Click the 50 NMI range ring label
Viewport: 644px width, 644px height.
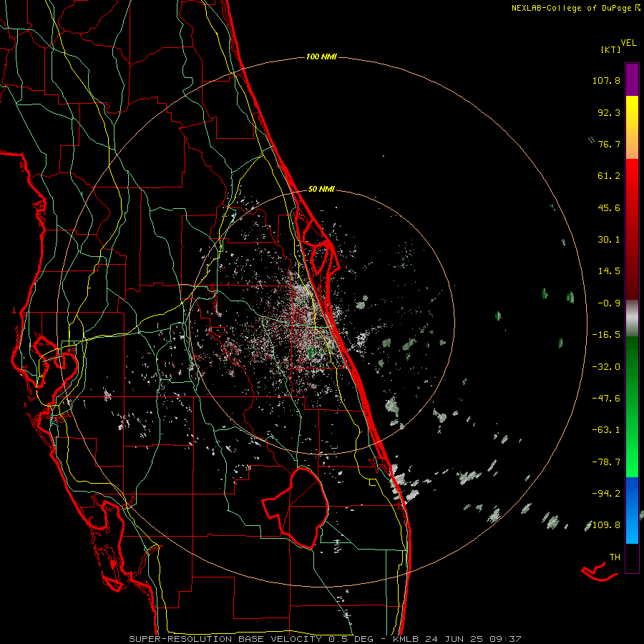[x=321, y=190]
